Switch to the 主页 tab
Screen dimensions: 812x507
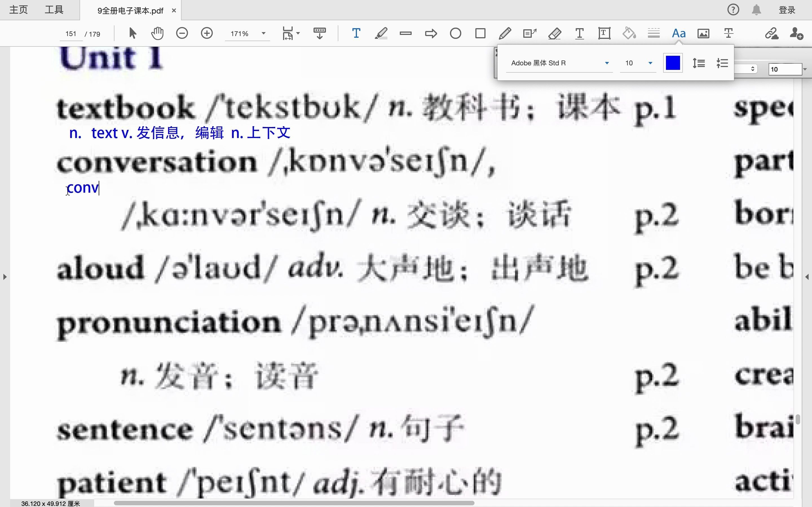tap(18, 10)
